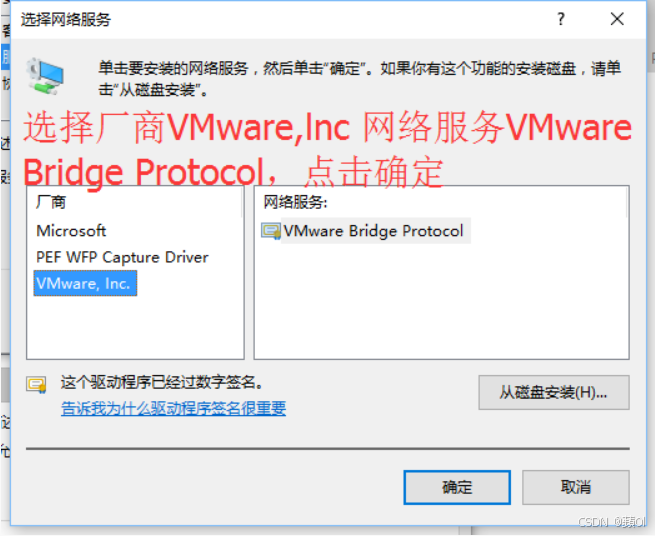Choose VMware Bridge Protocol network service
The image size is (655, 536).
pos(373,231)
